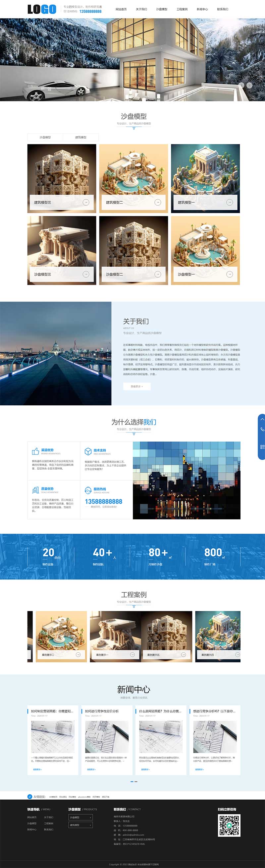
Task: Switch to the 建筑模型 product tab
Action: coord(80,137)
